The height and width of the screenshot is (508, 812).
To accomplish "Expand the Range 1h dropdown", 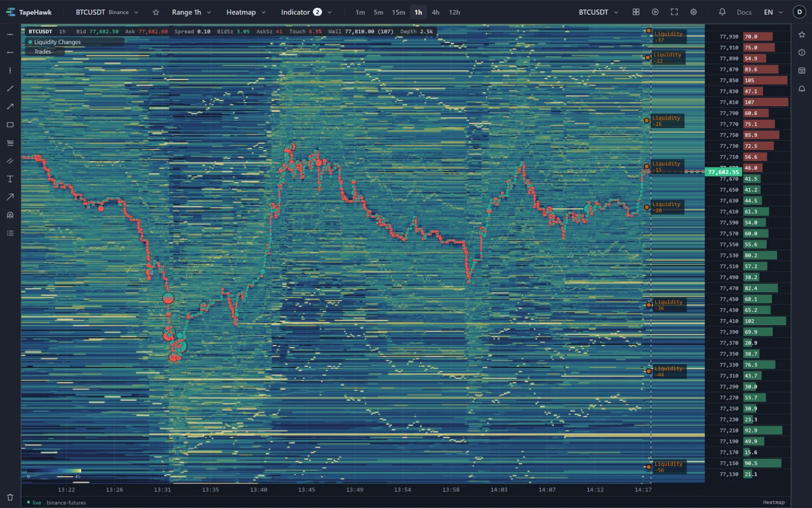I will 192,12.
